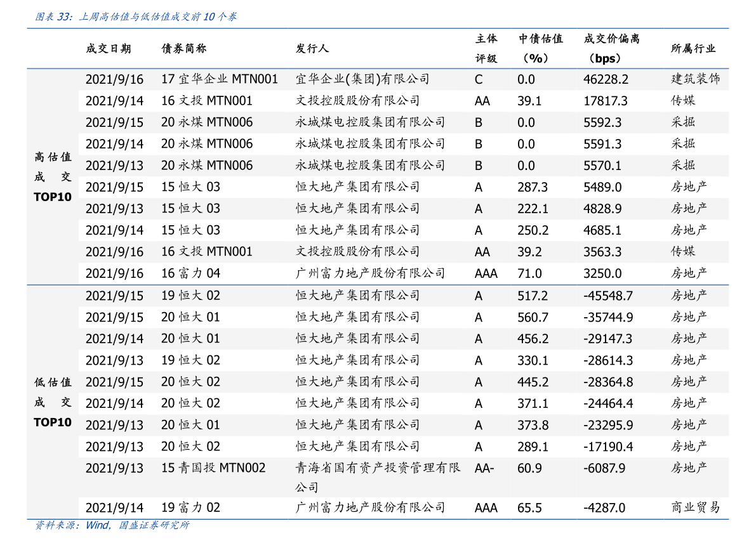Click valuation '330.1' for 19恒大02
756x543 pixels.
tap(533, 360)
